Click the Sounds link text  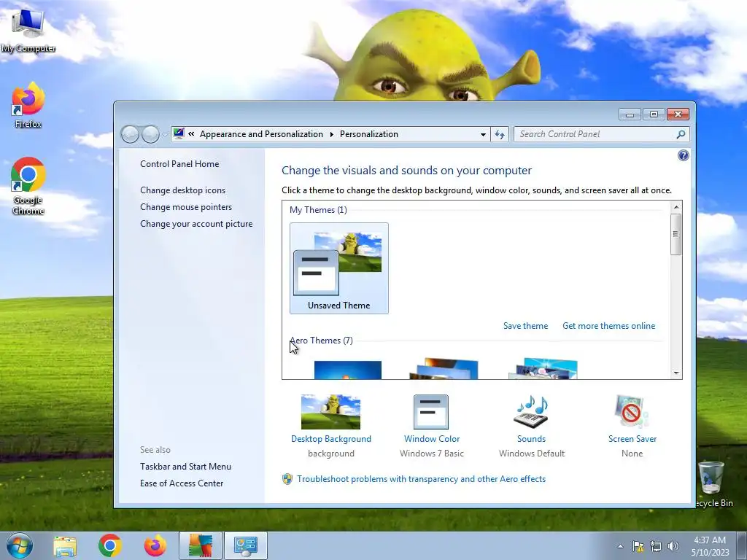pyautogui.click(x=532, y=438)
